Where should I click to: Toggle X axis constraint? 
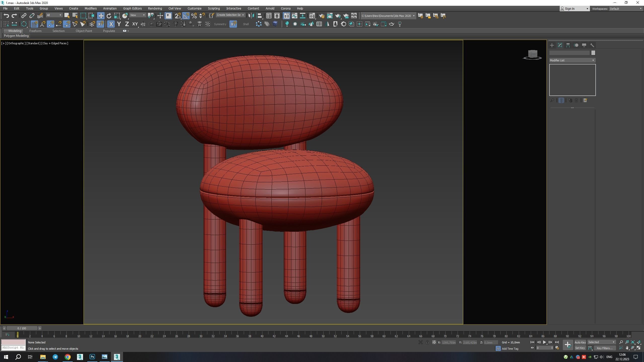(x=111, y=24)
